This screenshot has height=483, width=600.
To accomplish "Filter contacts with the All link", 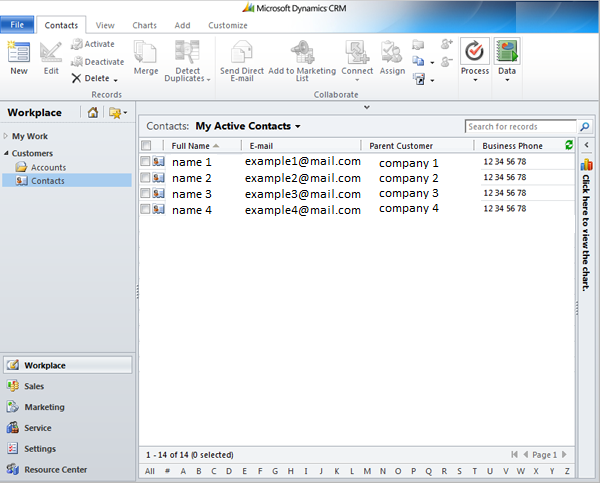I will click(150, 471).
